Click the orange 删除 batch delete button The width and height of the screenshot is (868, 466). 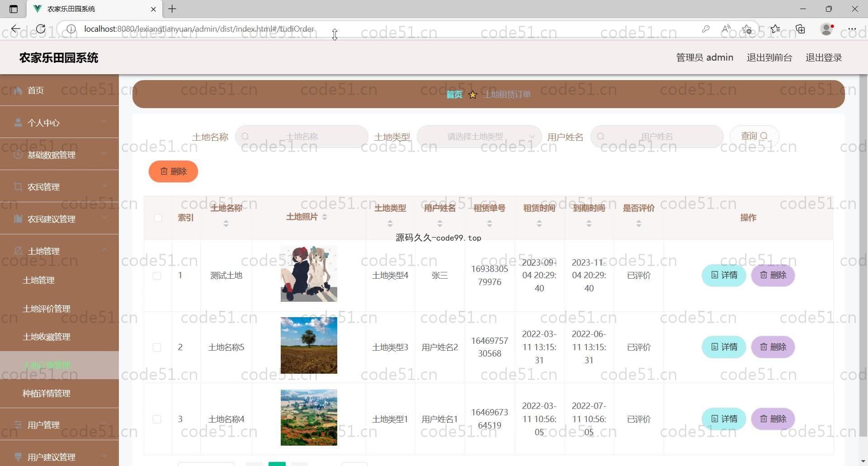[x=173, y=171]
